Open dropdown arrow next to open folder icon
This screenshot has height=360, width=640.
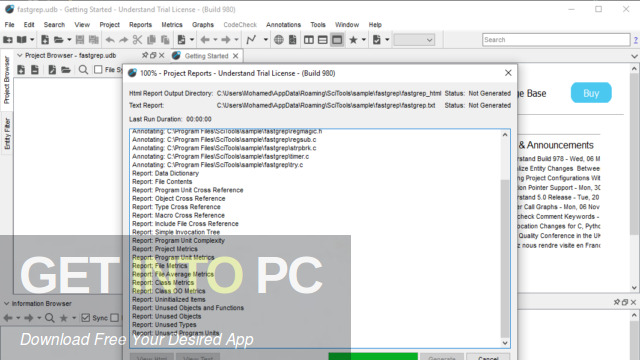(69, 40)
